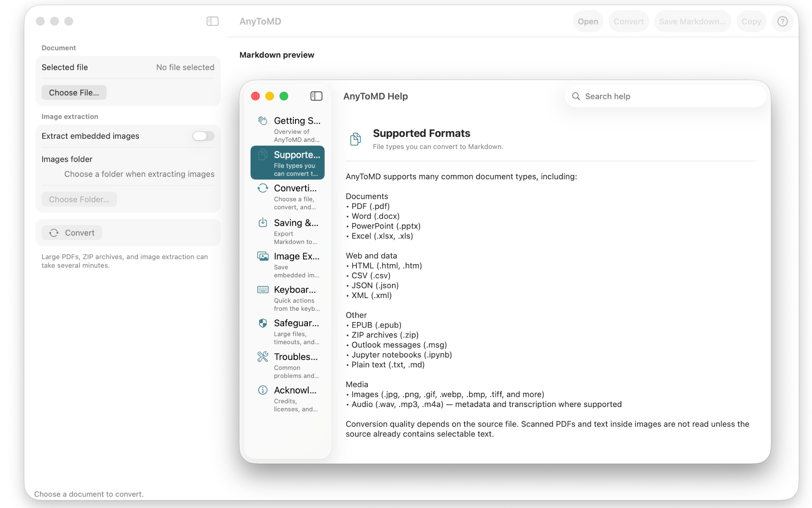Screen dimensions: 812x508
Task: Click the Getting Started waving hand icon
Action: (263, 121)
